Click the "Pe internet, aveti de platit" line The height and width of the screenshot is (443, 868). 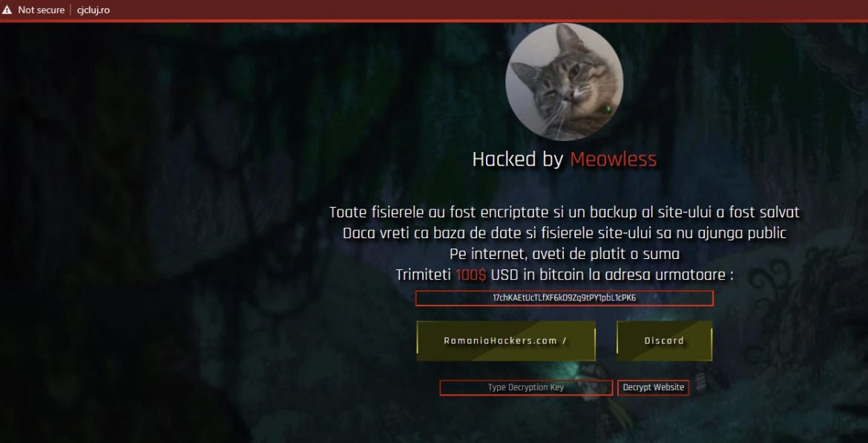click(565, 255)
